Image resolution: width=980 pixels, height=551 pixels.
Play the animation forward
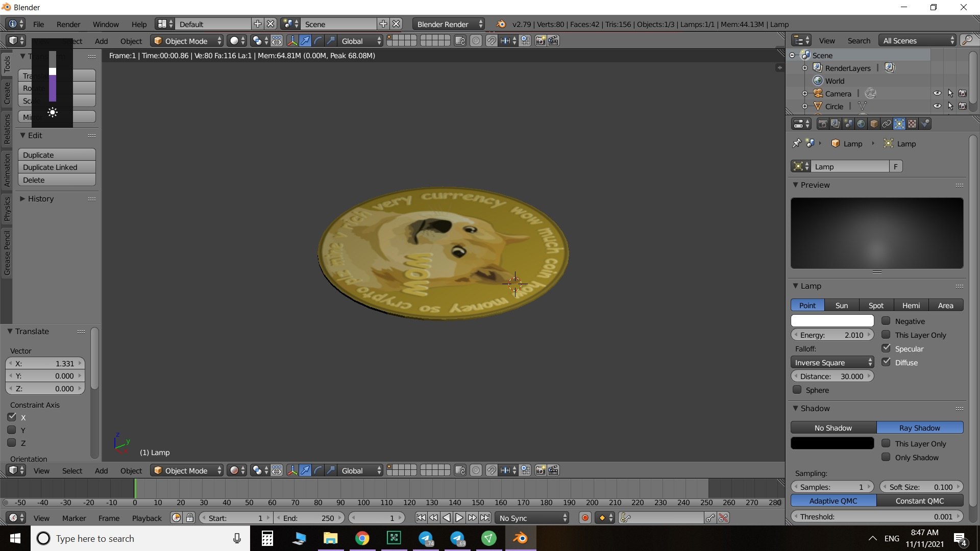tap(459, 518)
